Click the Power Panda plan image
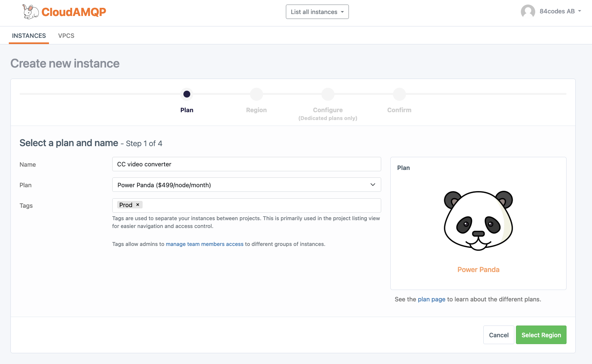This screenshot has width=592, height=364. 478,221
